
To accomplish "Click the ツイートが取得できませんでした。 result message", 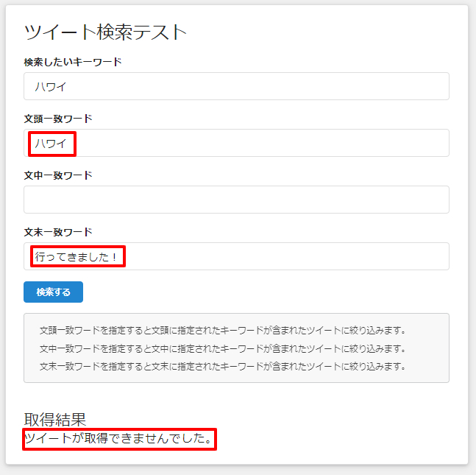I will 119,440.
